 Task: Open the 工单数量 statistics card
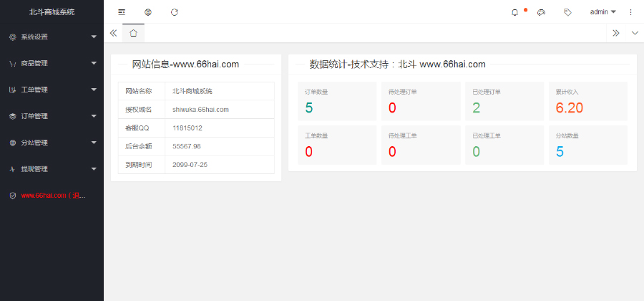click(337, 145)
